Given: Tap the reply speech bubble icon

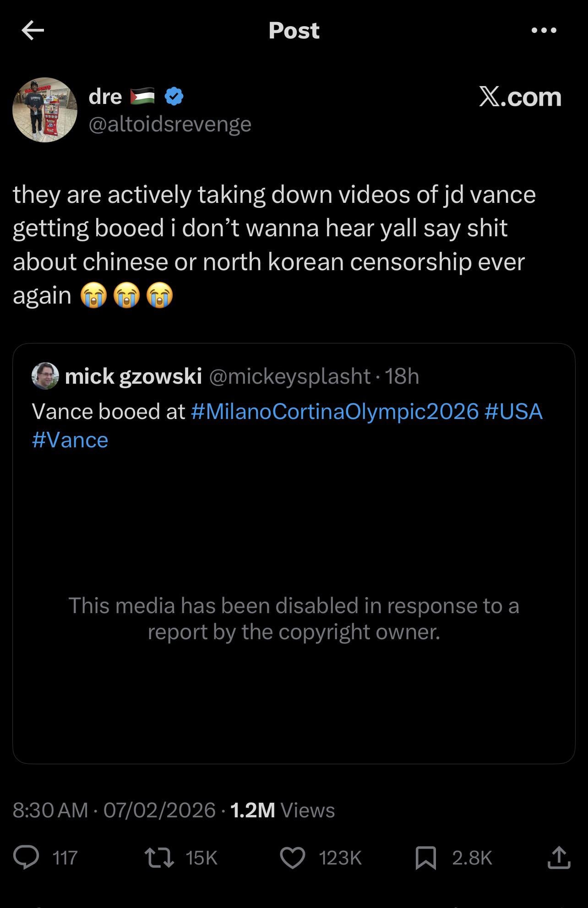Looking at the screenshot, I should (26, 857).
